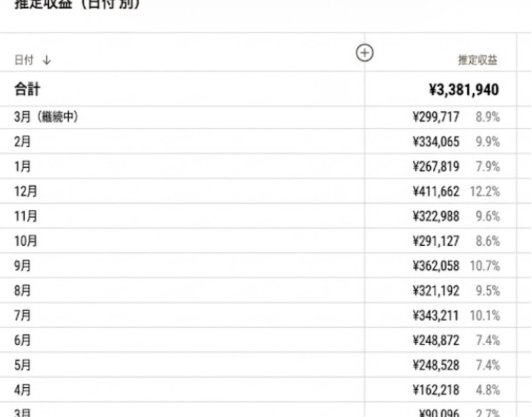The height and width of the screenshot is (417, 532).
Task: Select the ¥291,127 revenue value
Action: coord(436,241)
